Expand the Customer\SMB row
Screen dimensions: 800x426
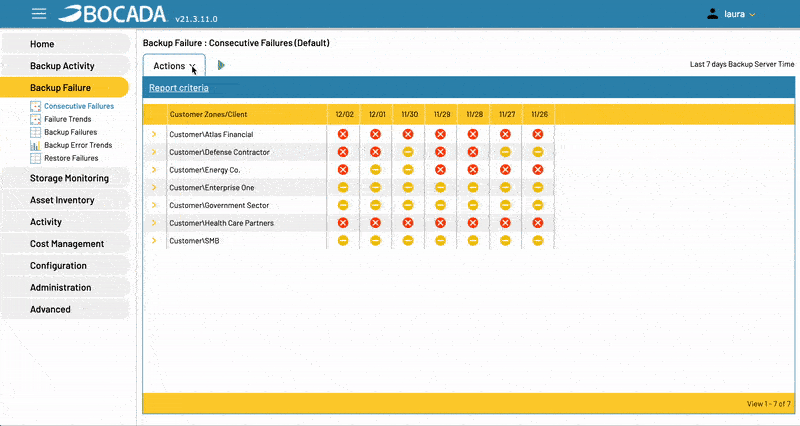154,241
